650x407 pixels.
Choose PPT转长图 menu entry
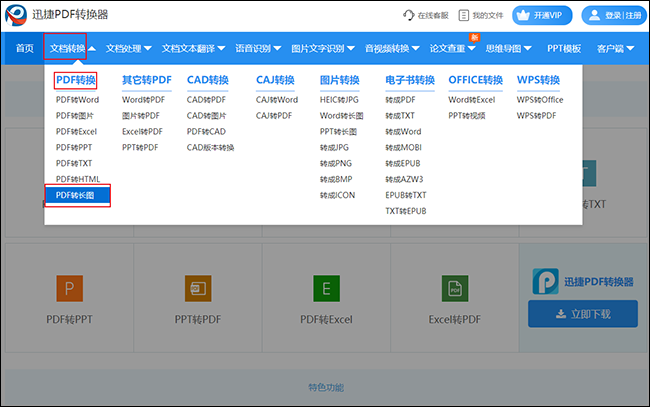pos(338,131)
